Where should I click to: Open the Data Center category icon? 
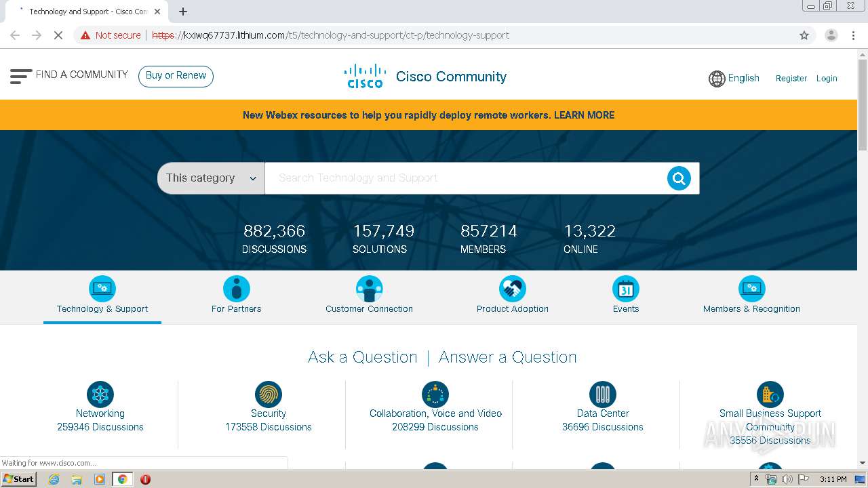(x=603, y=394)
